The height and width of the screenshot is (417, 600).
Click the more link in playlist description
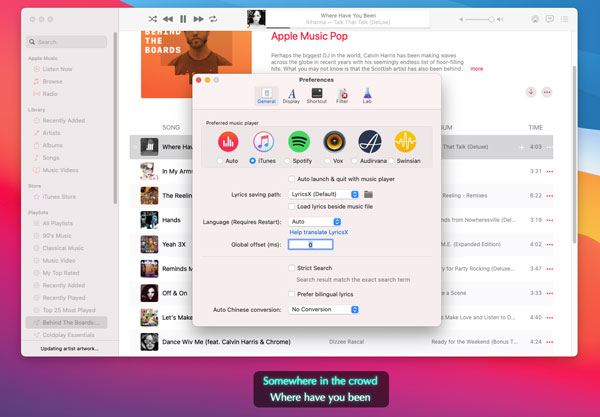click(476, 69)
